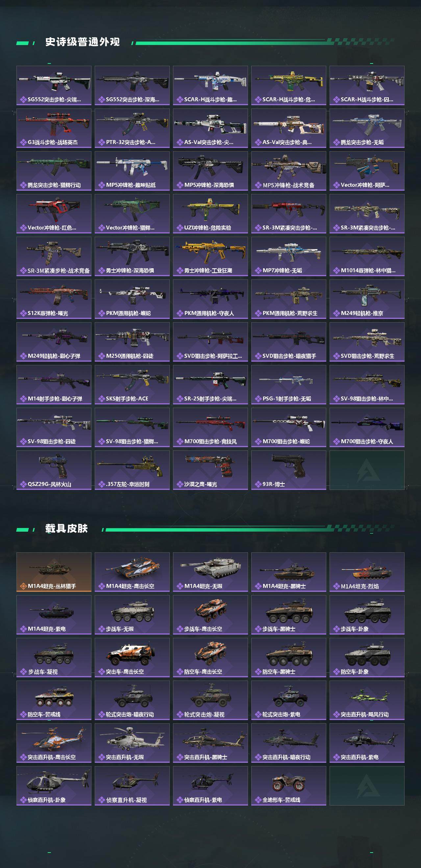Choose the UZI冲锋枪-危险实验 tile

(210, 214)
